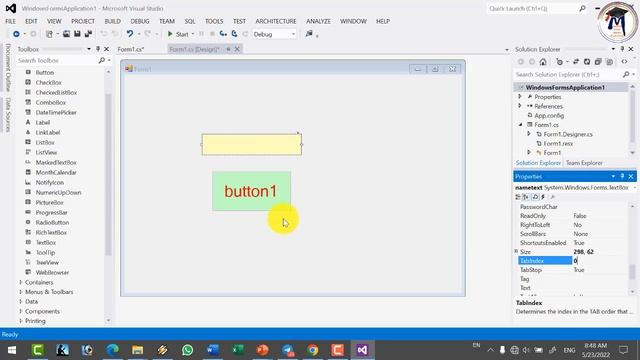Click Show All Files icon in Solution Explorer
This screenshot has height=360, width=640.
pyautogui.click(x=609, y=62)
